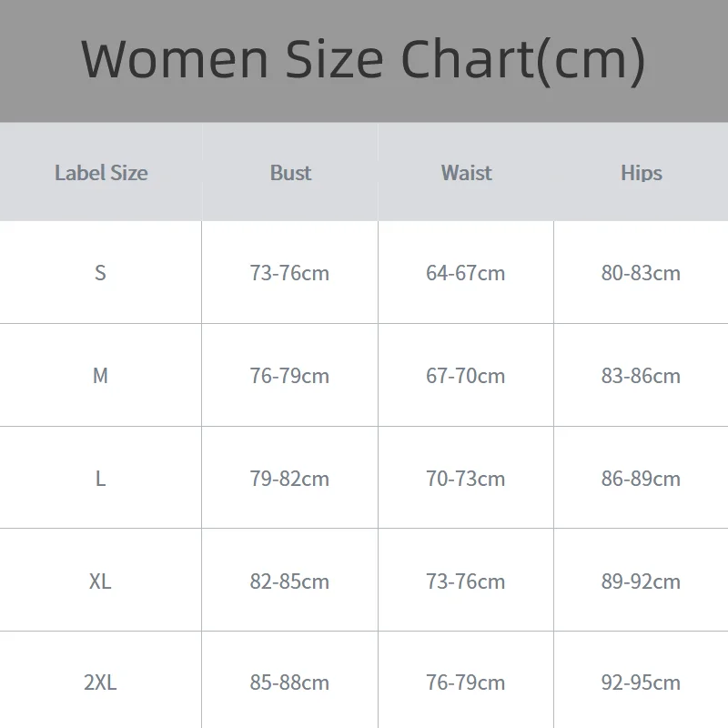The width and height of the screenshot is (728, 728).
Task: Select the XL size label cell
Action: 100,581
